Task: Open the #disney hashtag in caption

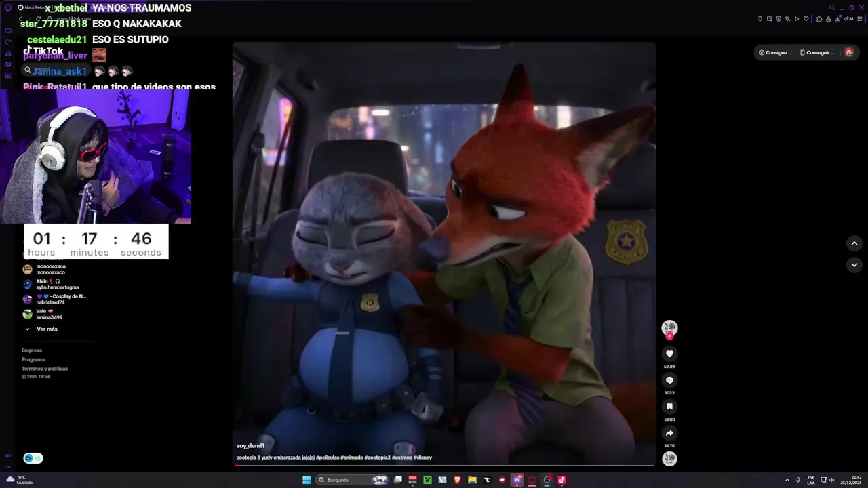Action: [x=423, y=457]
